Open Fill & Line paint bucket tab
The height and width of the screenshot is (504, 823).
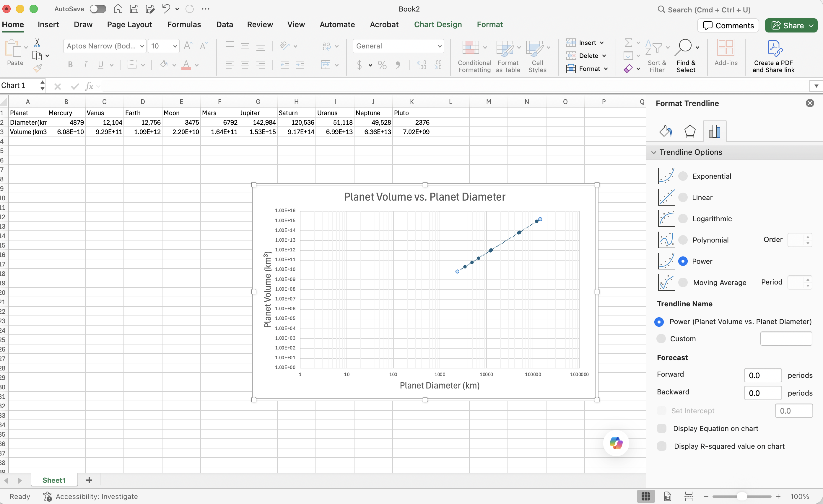[x=665, y=131]
